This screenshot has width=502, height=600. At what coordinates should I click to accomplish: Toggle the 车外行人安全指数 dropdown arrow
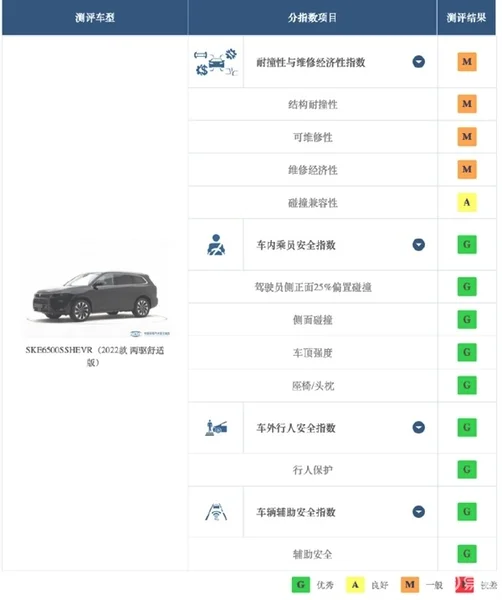tap(419, 427)
